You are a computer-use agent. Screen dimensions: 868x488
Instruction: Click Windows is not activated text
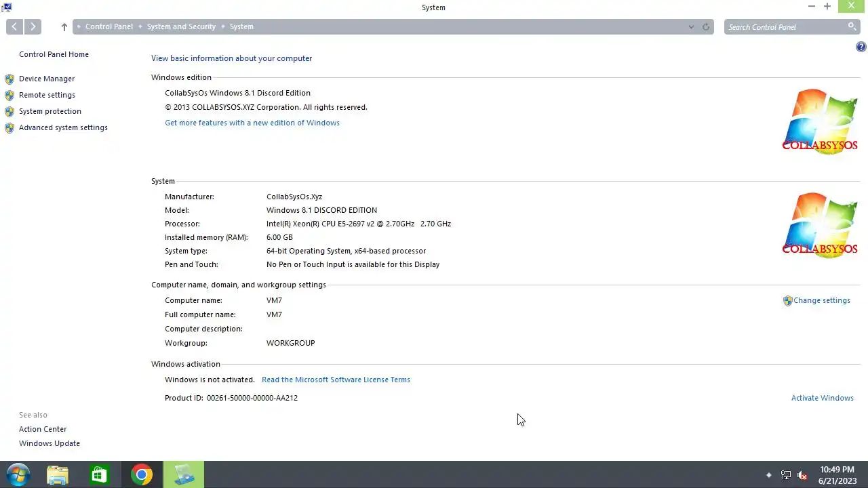210,380
